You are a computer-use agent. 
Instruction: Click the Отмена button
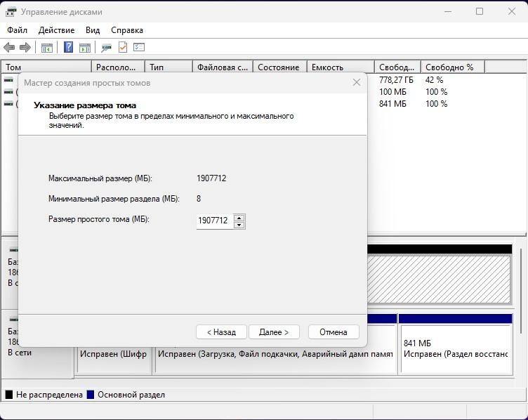333,332
